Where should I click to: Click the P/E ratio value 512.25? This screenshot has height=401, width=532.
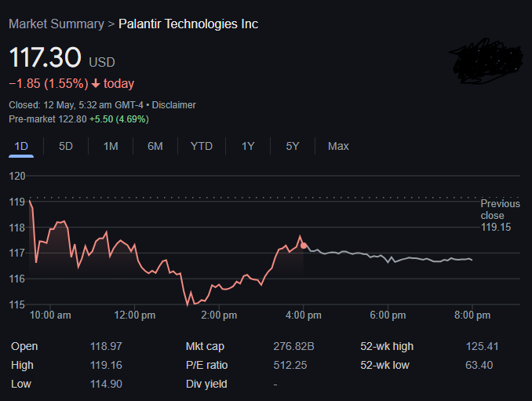[290, 365]
